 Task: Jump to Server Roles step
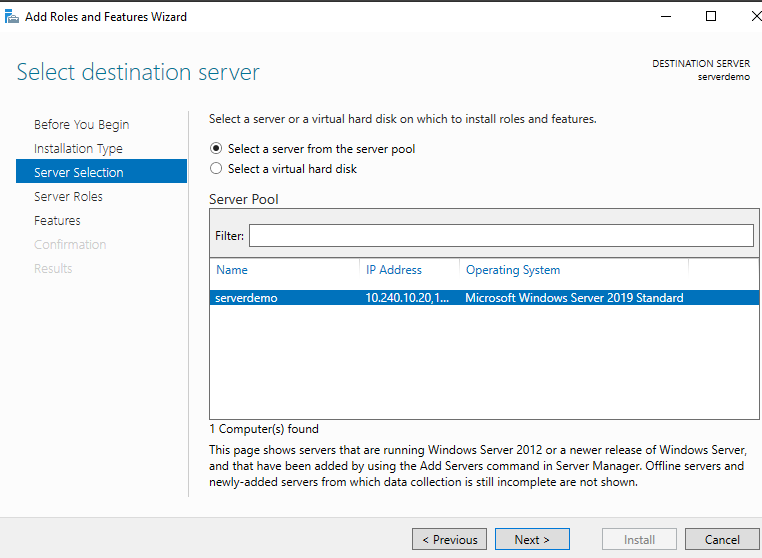pyautogui.click(x=68, y=197)
